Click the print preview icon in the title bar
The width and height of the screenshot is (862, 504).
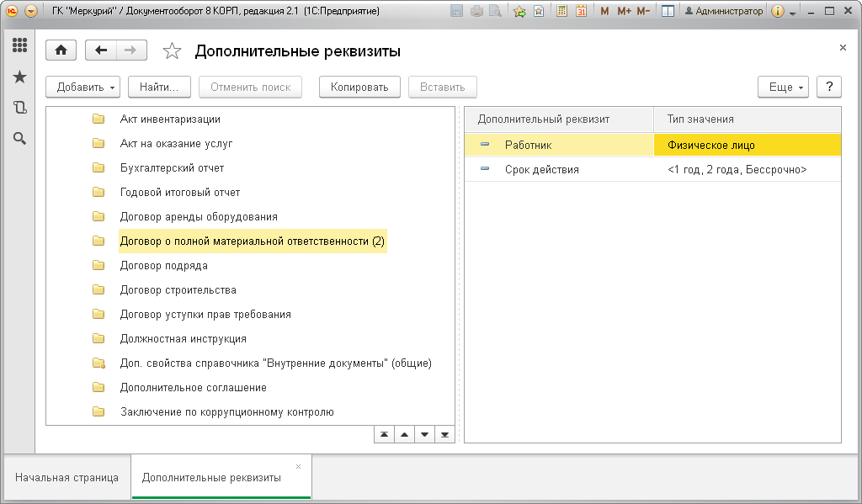pyautogui.click(x=495, y=11)
